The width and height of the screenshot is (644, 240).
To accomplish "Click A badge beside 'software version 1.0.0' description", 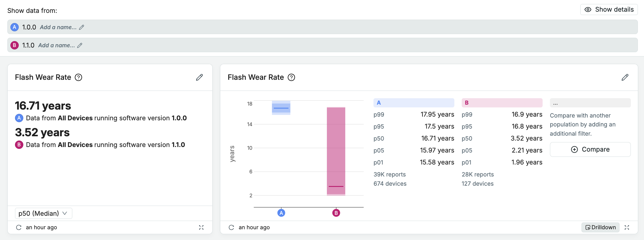I will [19, 118].
